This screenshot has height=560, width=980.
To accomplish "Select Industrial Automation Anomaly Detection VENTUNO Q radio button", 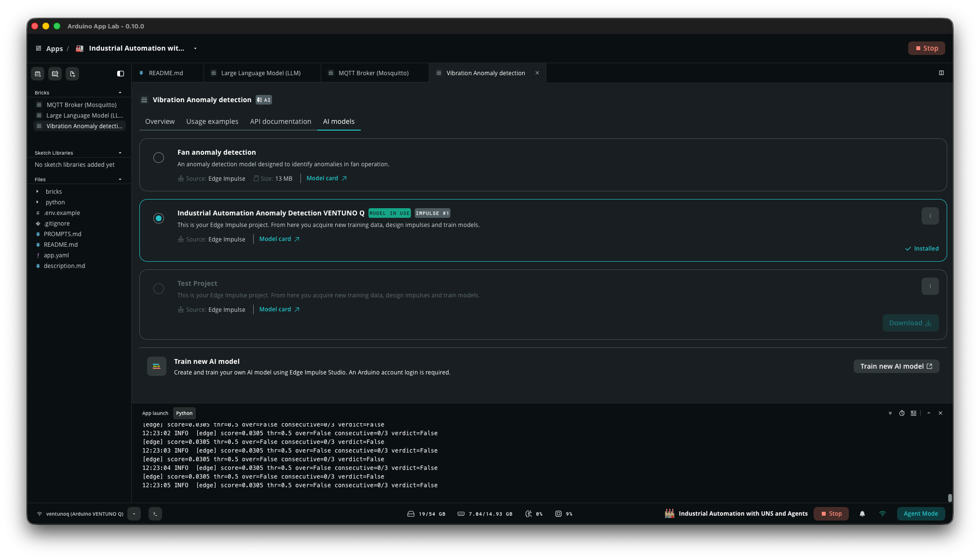I will 159,218.
